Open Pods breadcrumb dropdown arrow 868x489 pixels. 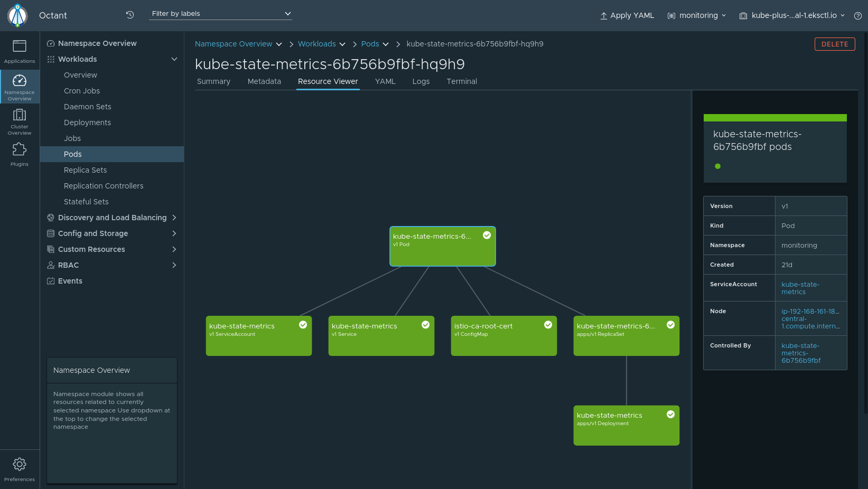click(x=386, y=44)
